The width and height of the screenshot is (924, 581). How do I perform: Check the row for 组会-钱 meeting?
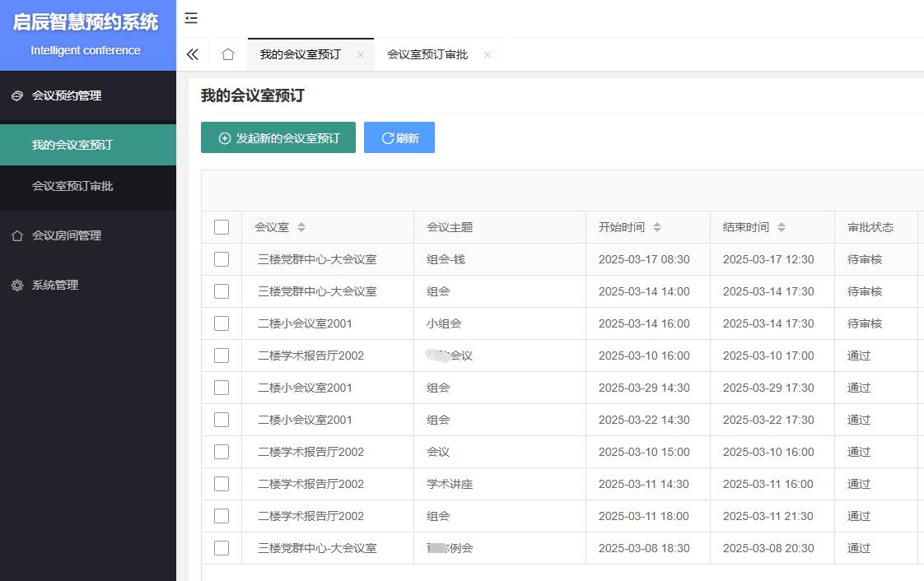(x=222, y=259)
